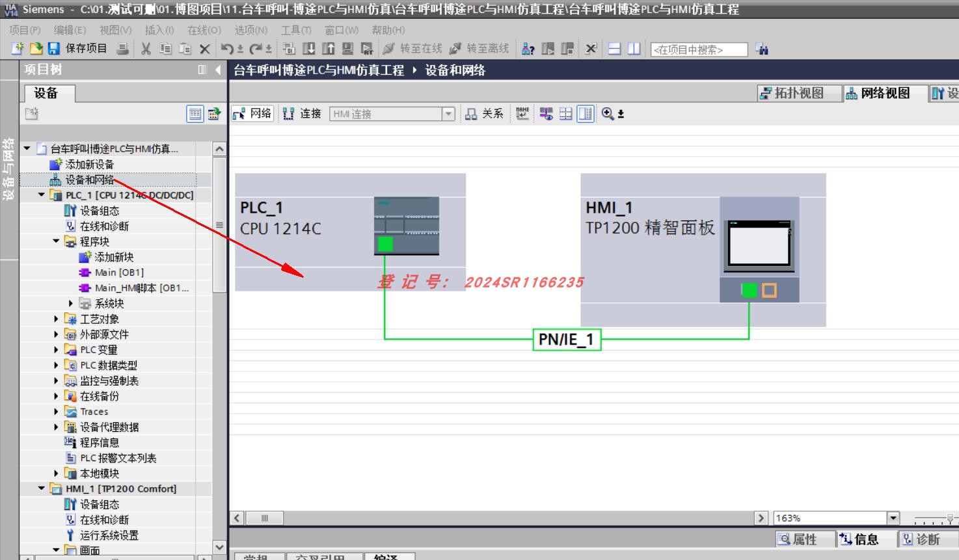The width and height of the screenshot is (959, 560).
Task: Click the Start CPU icon
Action: coord(548,49)
